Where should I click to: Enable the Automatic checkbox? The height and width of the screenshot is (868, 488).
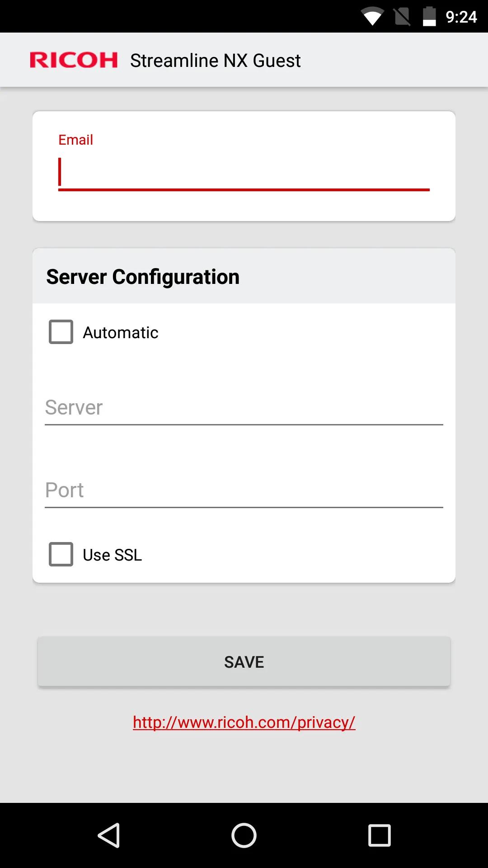click(x=61, y=332)
